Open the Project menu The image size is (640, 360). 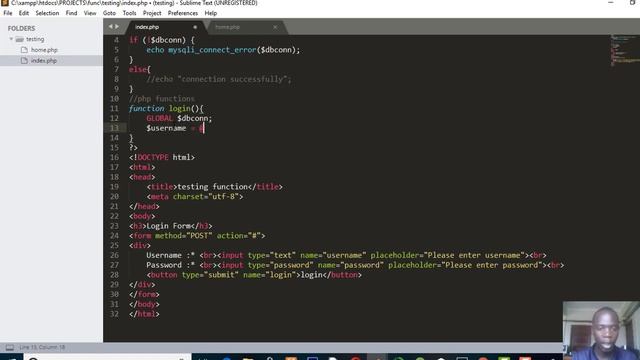pyautogui.click(x=152, y=13)
